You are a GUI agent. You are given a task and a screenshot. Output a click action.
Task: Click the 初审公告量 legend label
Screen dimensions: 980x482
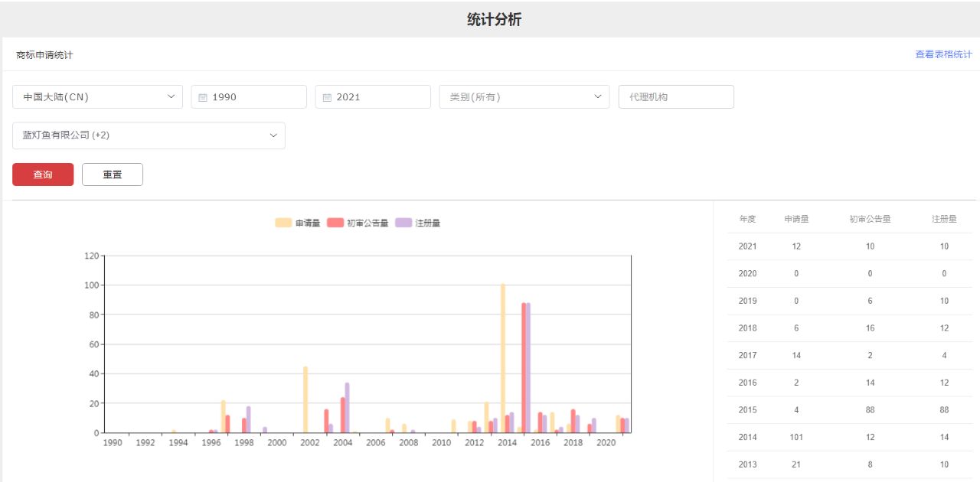point(367,223)
